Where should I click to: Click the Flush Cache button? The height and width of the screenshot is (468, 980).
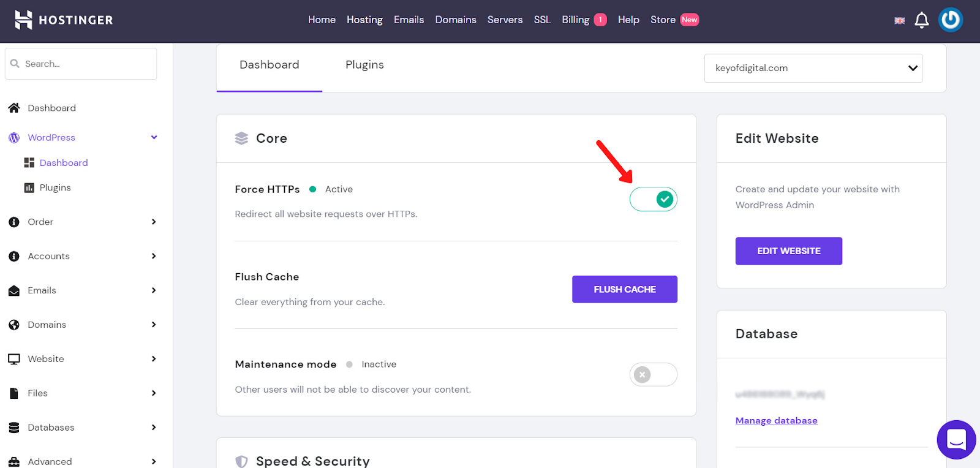click(625, 289)
